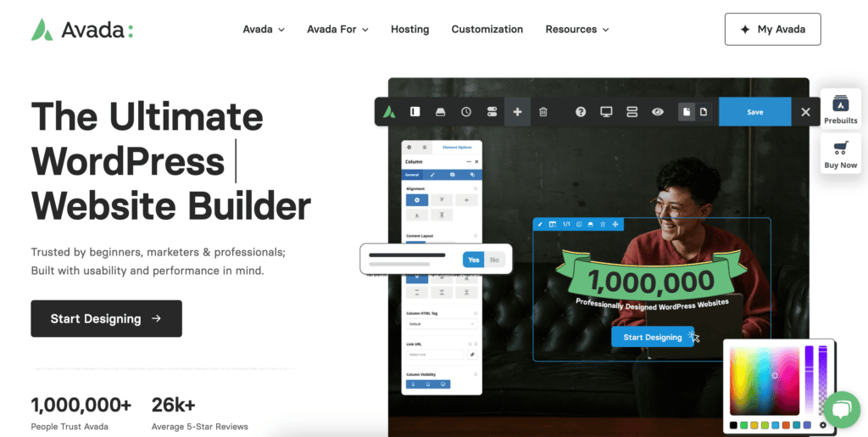Viewport: 868px width, 437px height.
Task: Click the My Avada button
Action: tap(773, 30)
